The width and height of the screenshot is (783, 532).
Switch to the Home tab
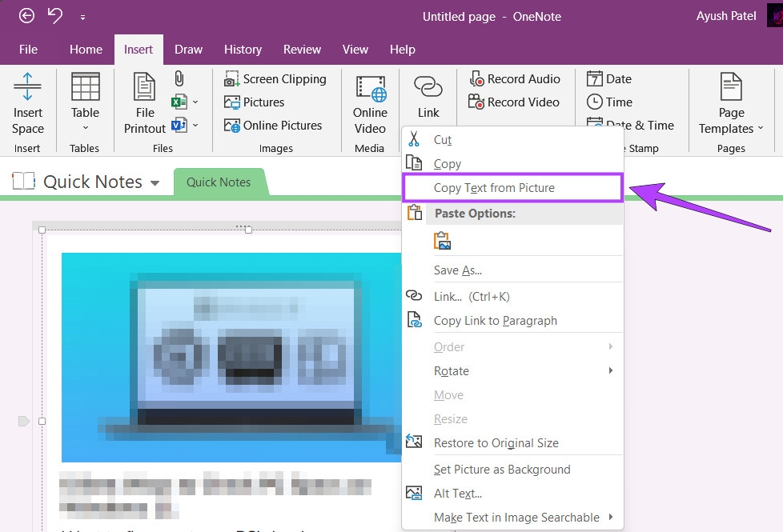[86, 50]
